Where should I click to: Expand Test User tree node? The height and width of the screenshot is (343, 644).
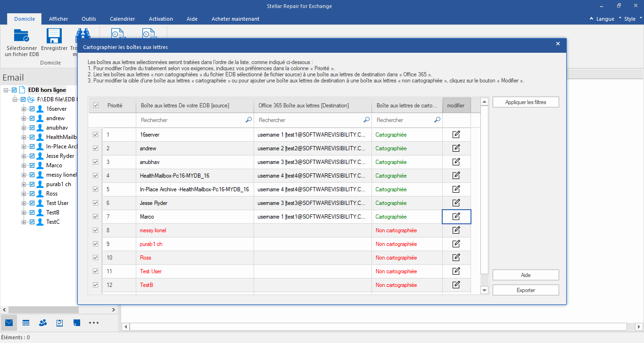point(24,203)
